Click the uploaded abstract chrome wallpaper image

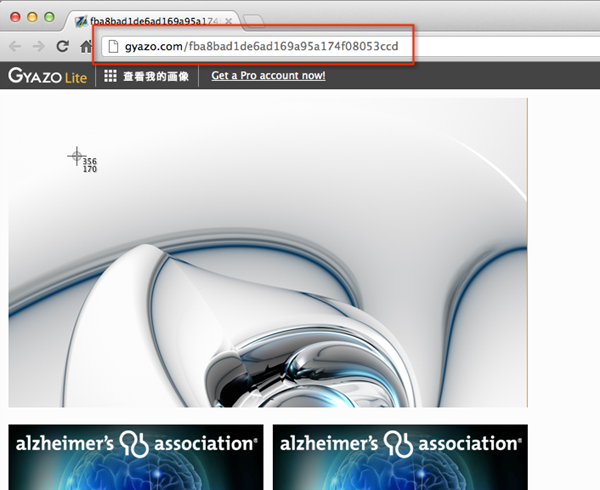tap(268, 252)
